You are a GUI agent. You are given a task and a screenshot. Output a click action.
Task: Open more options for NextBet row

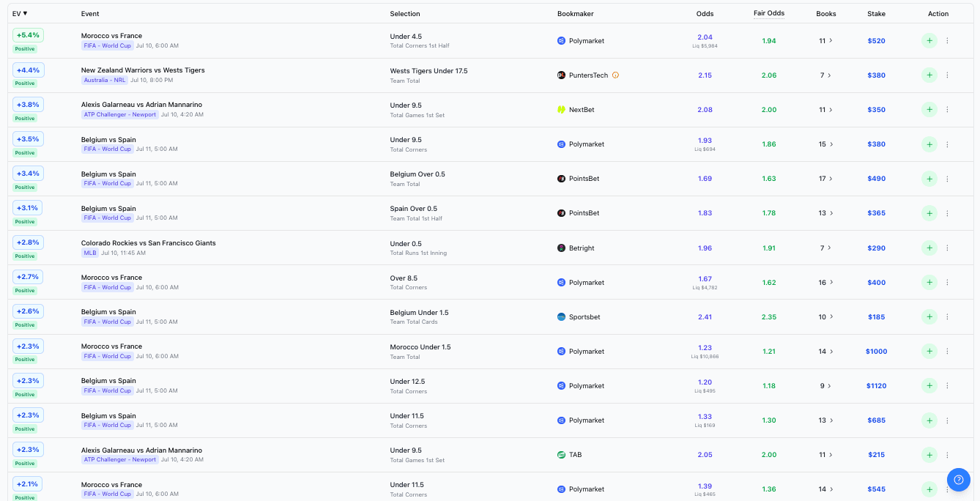947,110
